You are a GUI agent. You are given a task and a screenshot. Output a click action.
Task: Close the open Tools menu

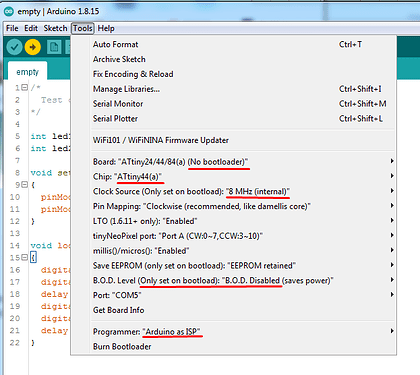[83, 28]
